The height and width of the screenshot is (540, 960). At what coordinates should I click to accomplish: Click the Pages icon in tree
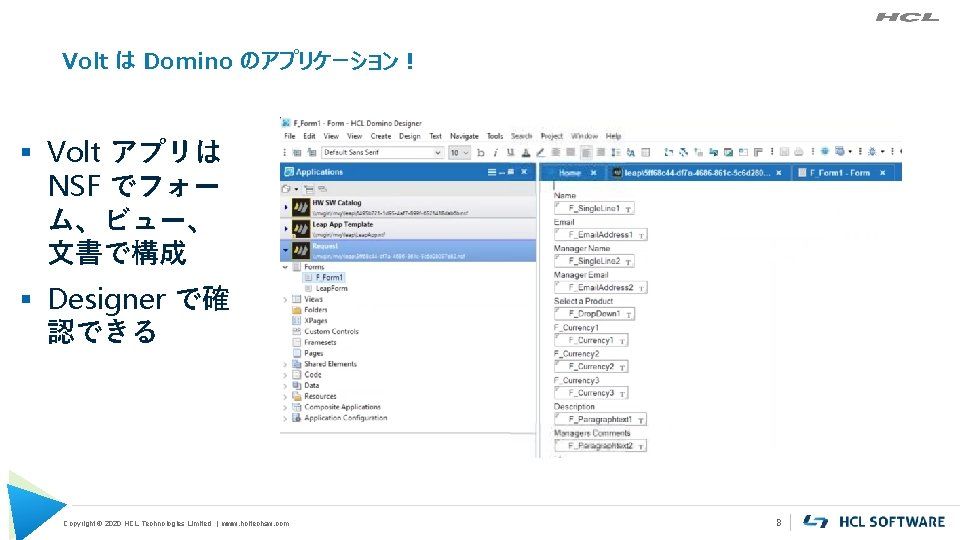coord(297,353)
